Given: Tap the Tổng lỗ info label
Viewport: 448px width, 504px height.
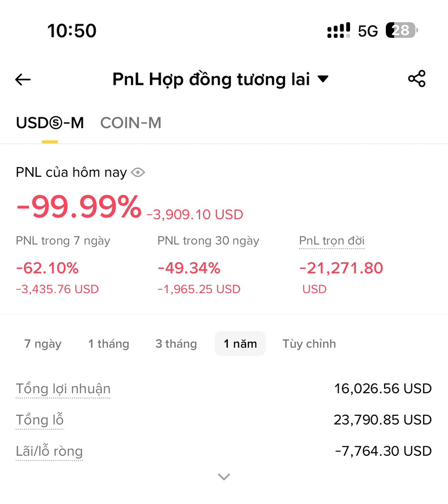Looking at the screenshot, I should 40,420.
